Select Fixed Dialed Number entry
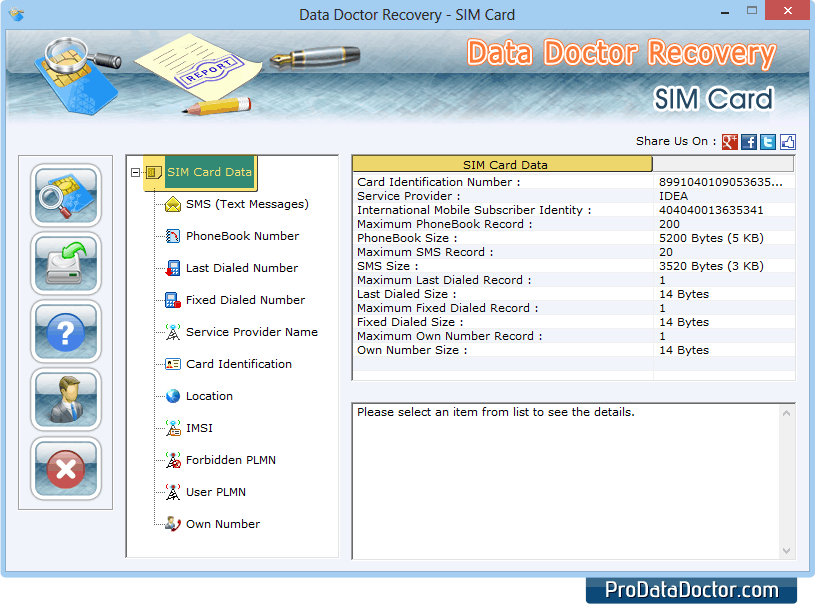The image size is (815, 604). 245,300
